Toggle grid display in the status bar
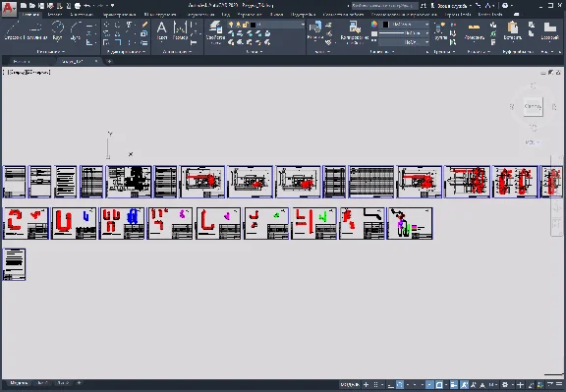The image size is (566, 392). (x=375, y=385)
